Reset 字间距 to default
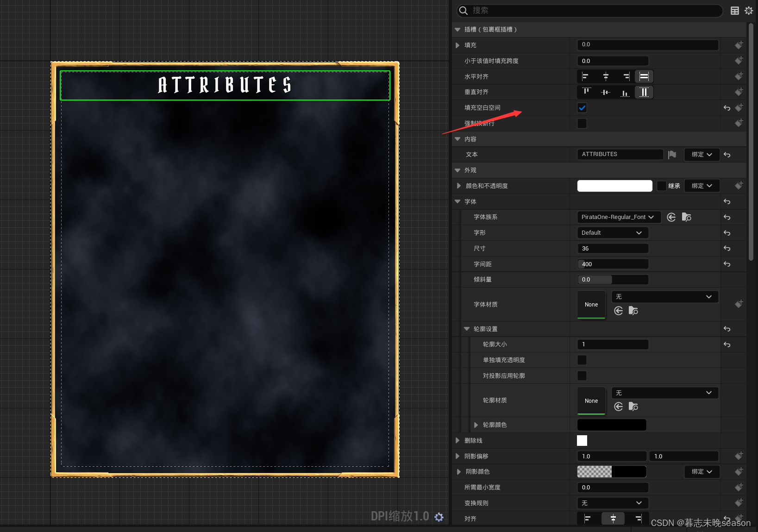758x532 pixels. coord(727,264)
